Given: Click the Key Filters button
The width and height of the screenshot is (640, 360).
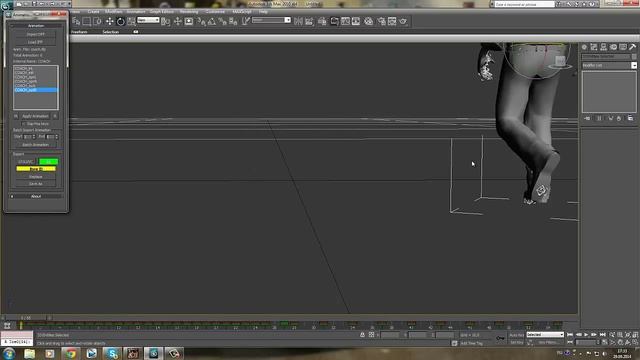Looking at the screenshot, I should [x=547, y=342].
